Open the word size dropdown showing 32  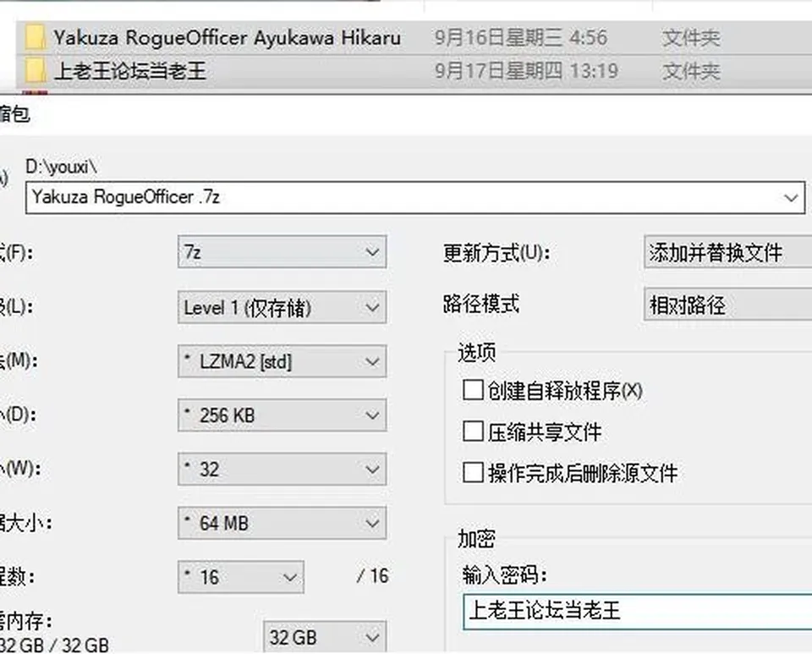pos(283,470)
